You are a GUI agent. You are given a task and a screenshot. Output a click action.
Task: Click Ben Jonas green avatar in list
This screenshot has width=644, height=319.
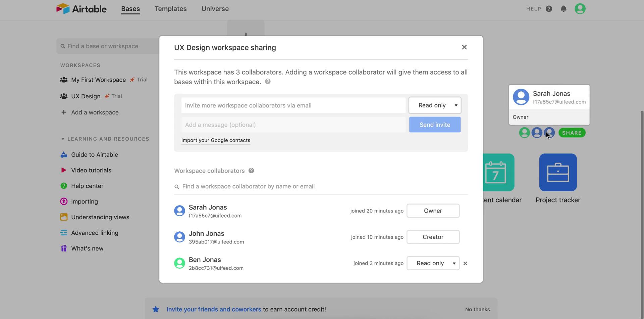point(179,263)
